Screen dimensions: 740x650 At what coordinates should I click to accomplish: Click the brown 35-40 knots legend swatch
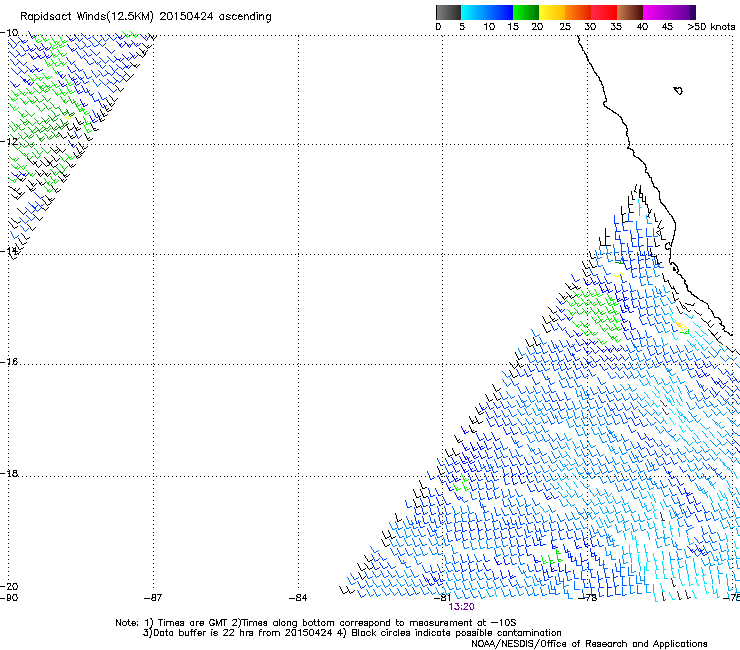click(x=630, y=12)
